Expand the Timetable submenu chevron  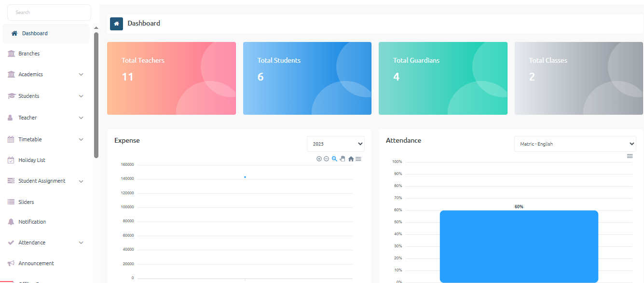(81, 140)
